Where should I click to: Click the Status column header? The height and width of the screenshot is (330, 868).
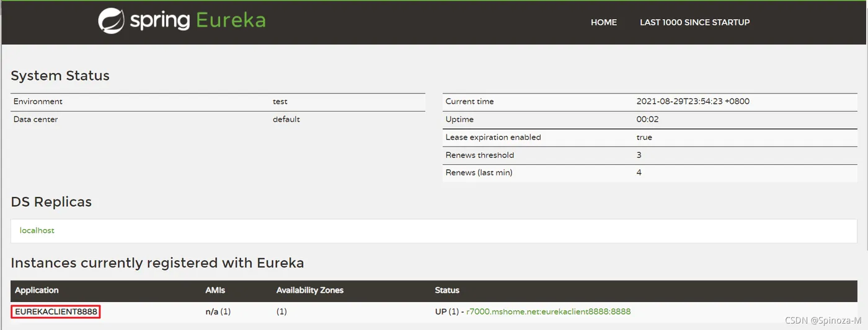(x=447, y=290)
